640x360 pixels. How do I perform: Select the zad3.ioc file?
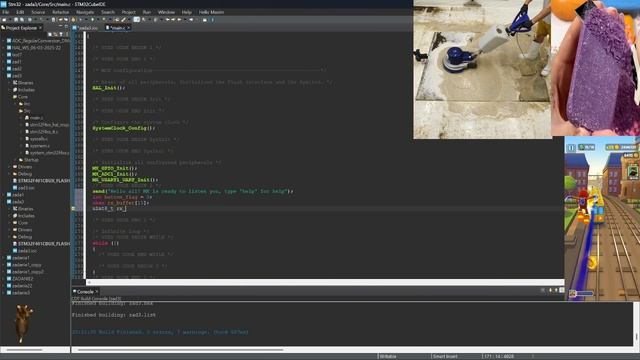[x=24, y=188]
